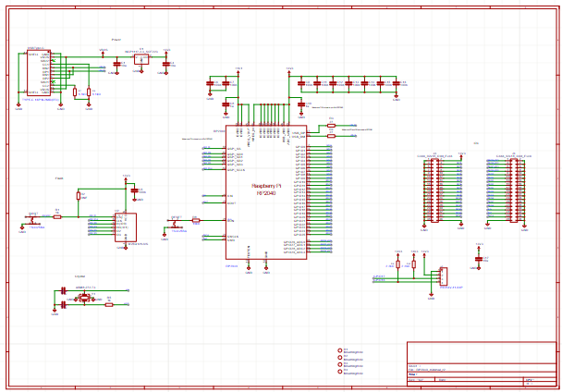The width and height of the screenshot is (562, 392).
Task: Click the USB Type-C connector symbol
Action: (39, 72)
